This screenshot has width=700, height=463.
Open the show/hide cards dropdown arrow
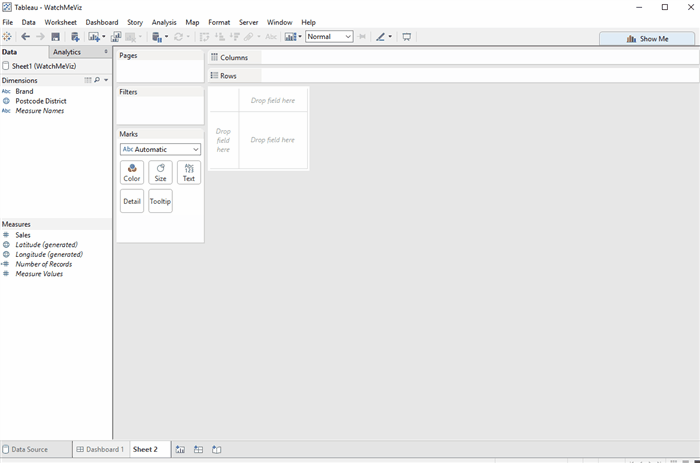pyautogui.click(x=300, y=37)
